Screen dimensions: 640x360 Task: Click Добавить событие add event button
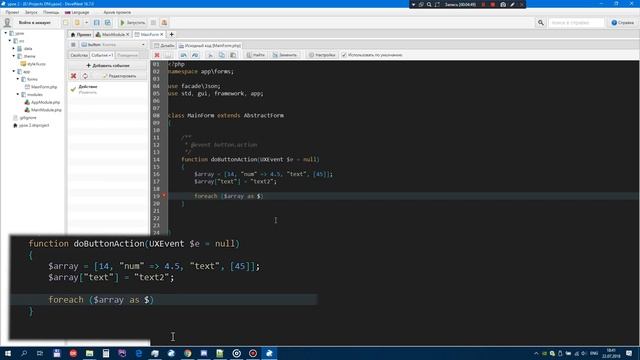(108, 65)
